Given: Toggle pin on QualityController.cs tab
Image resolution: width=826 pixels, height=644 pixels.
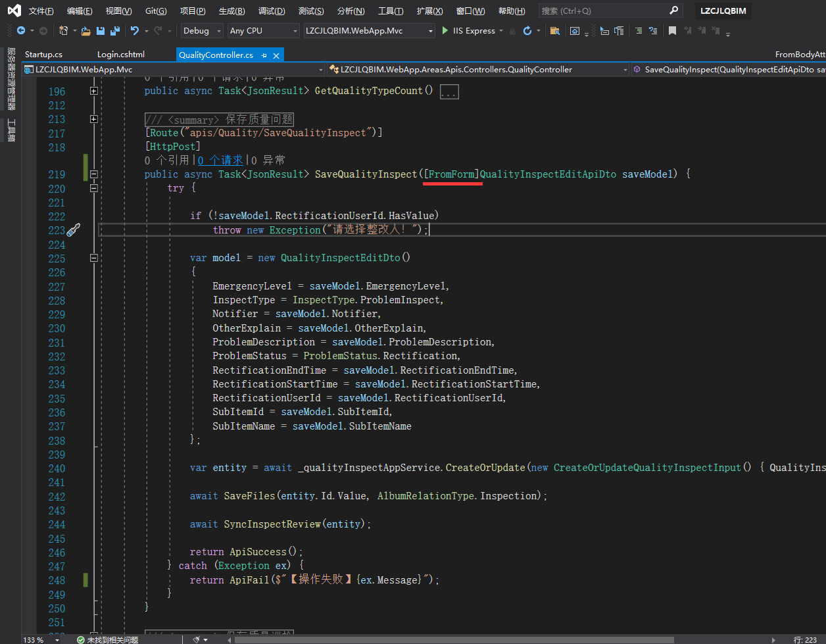Looking at the screenshot, I should pos(264,55).
